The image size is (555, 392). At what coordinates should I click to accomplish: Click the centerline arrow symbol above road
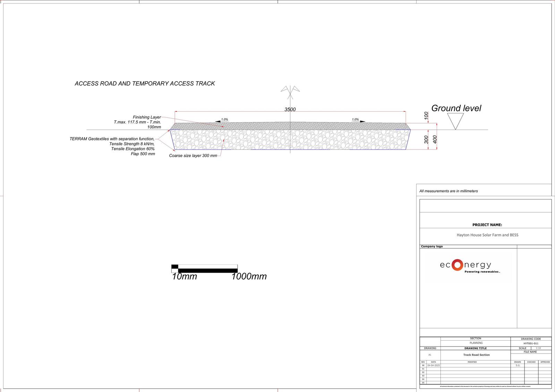pyautogui.click(x=290, y=91)
